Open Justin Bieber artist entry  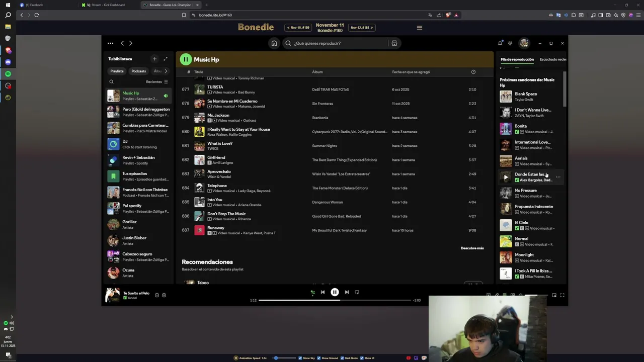tap(138, 240)
